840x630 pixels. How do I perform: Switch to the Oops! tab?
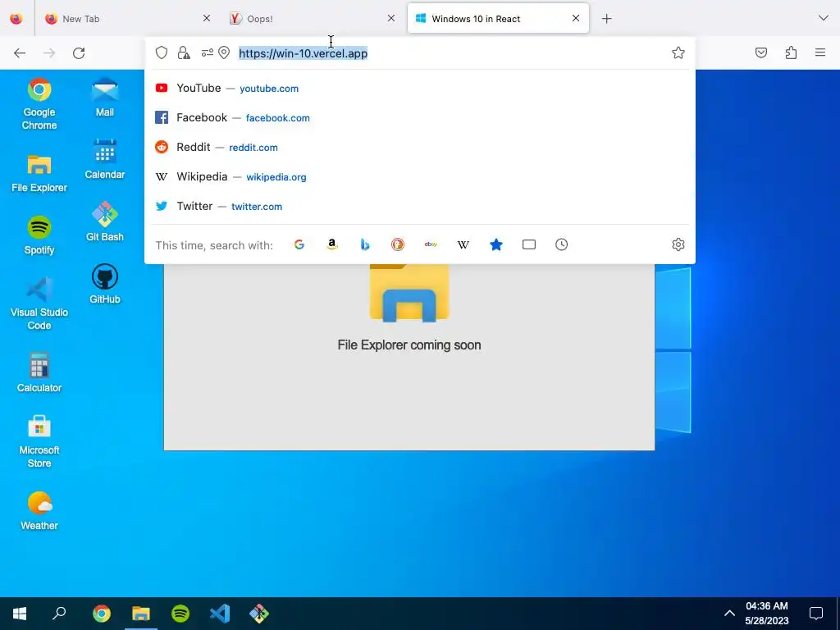click(x=313, y=19)
